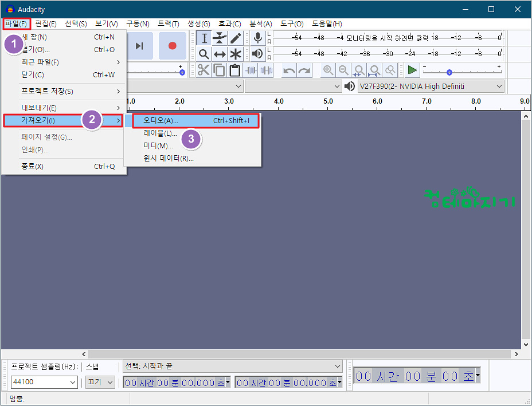
Task: Click the speaker icon beside playback device
Action: coord(350,86)
